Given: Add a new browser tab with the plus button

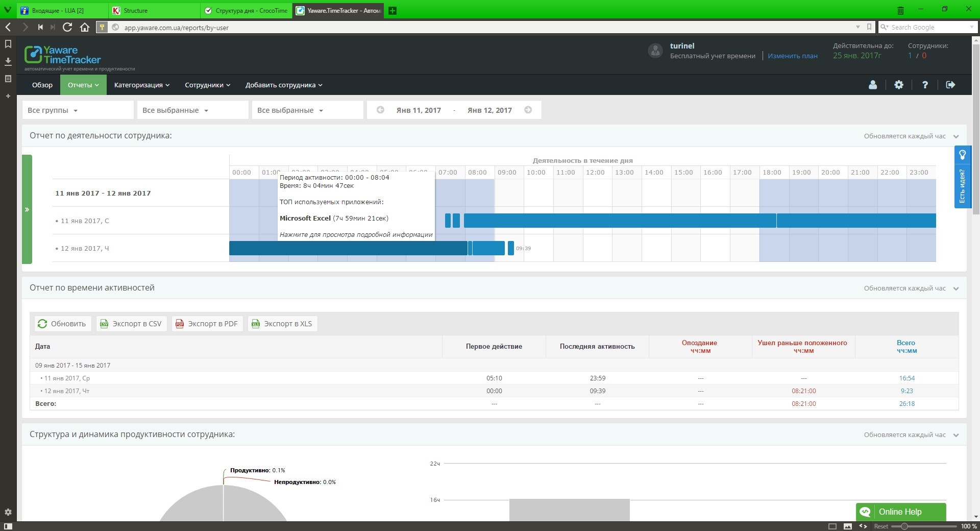Looking at the screenshot, I should (393, 10).
